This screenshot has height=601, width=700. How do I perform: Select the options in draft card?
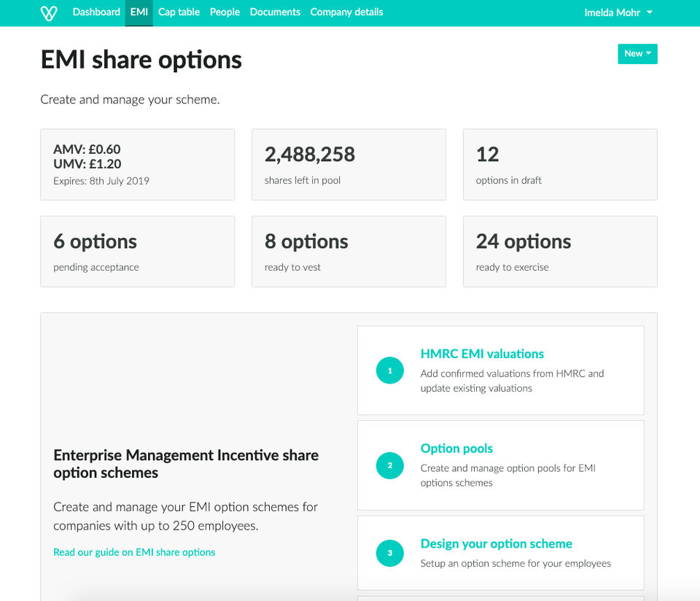click(x=560, y=165)
